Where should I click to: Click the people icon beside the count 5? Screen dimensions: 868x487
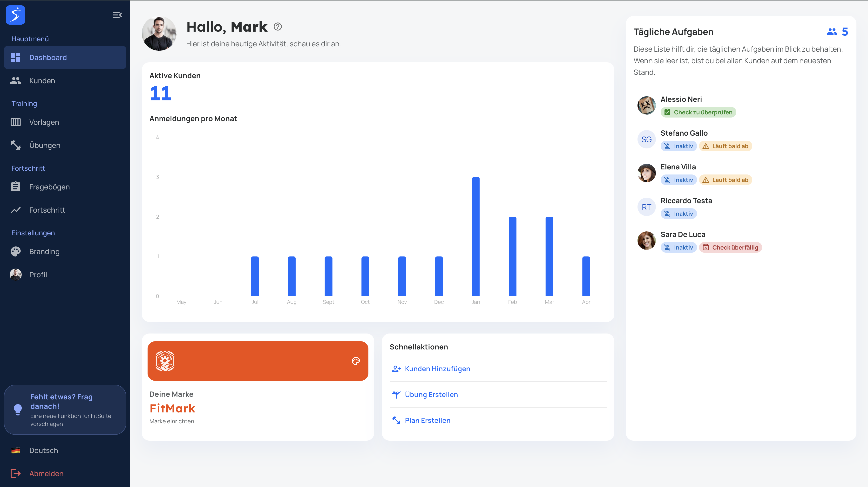(832, 32)
